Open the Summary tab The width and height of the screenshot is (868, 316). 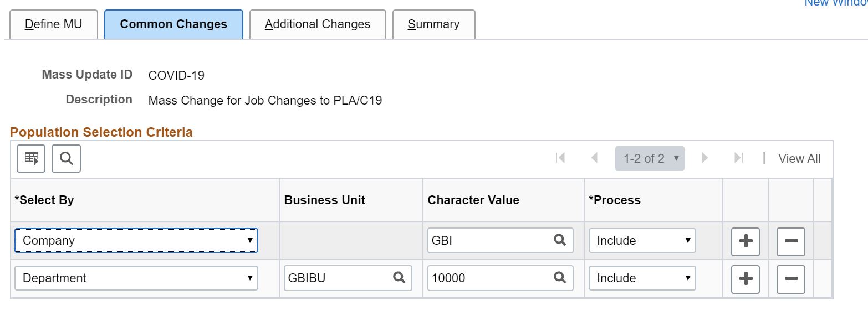(x=433, y=24)
